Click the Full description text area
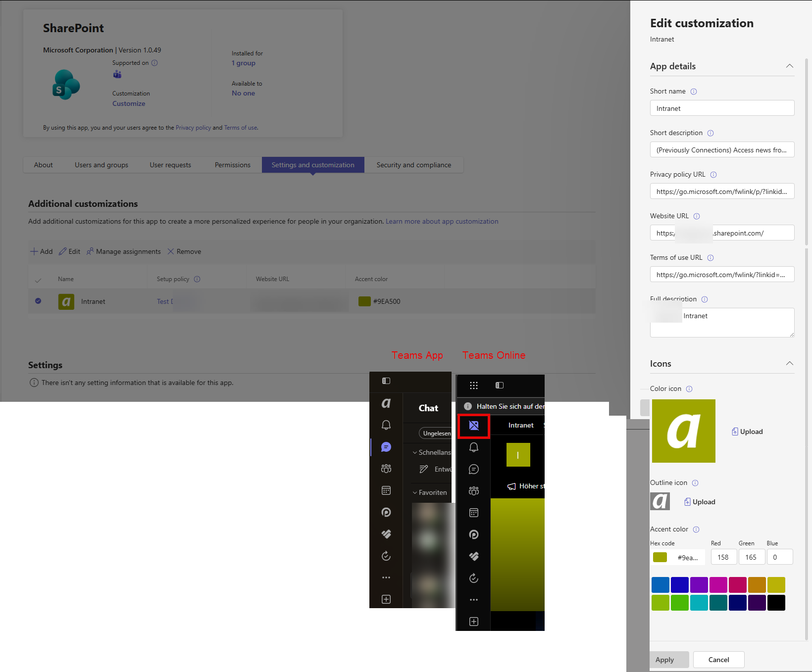Image resolution: width=812 pixels, height=672 pixels. coord(722,323)
